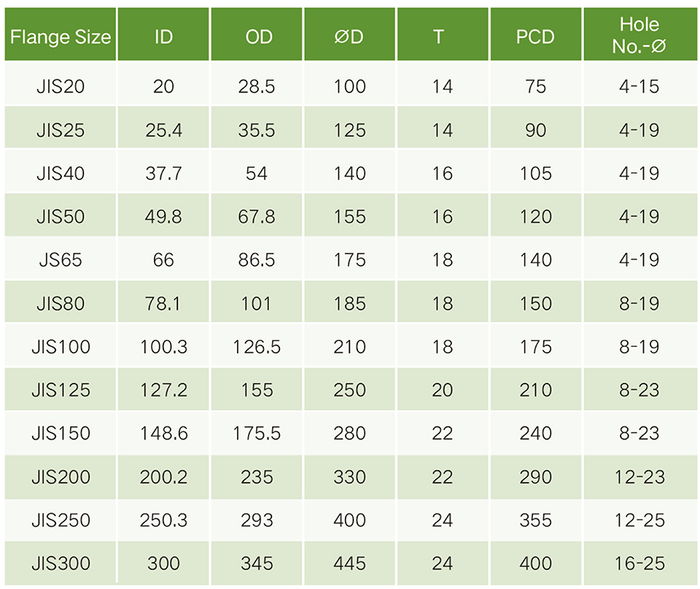
Task: Select the JIS20 row label
Action: pyautogui.click(x=61, y=86)
